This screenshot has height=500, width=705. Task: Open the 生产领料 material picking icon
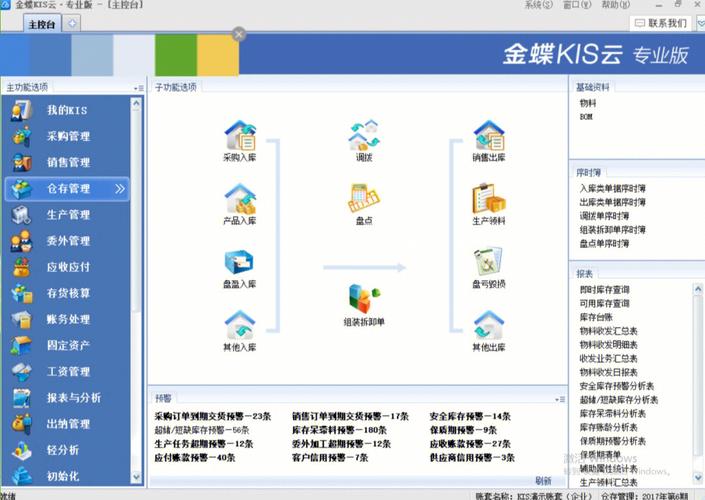[489, 198]
